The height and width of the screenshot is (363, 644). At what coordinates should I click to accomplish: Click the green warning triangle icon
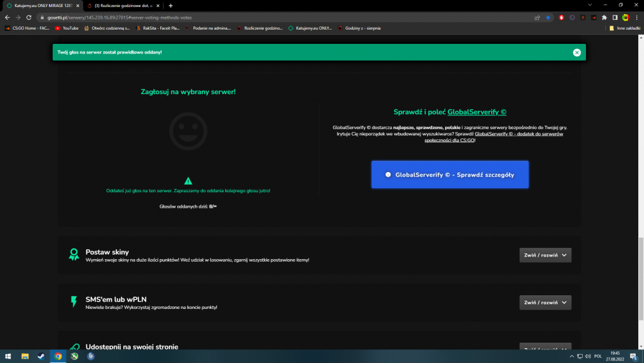pyautogui.click(x=188, y=181)
